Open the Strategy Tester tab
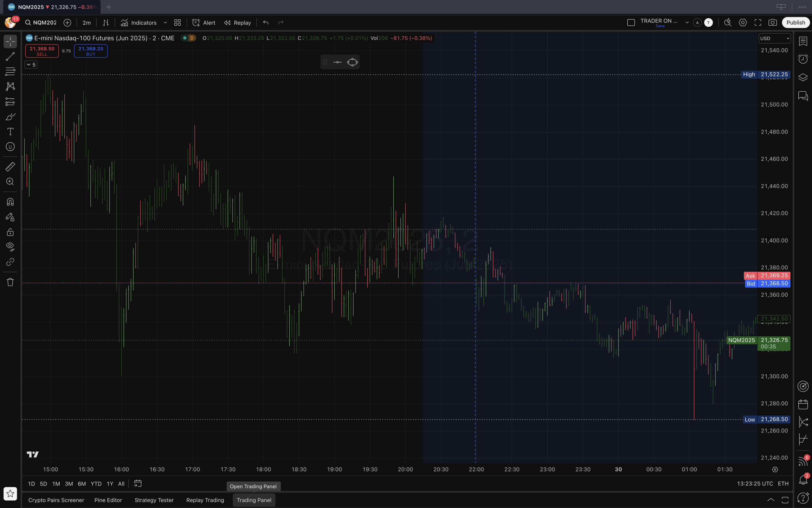This screenshot has width=812, height=508. click(154, 500)
